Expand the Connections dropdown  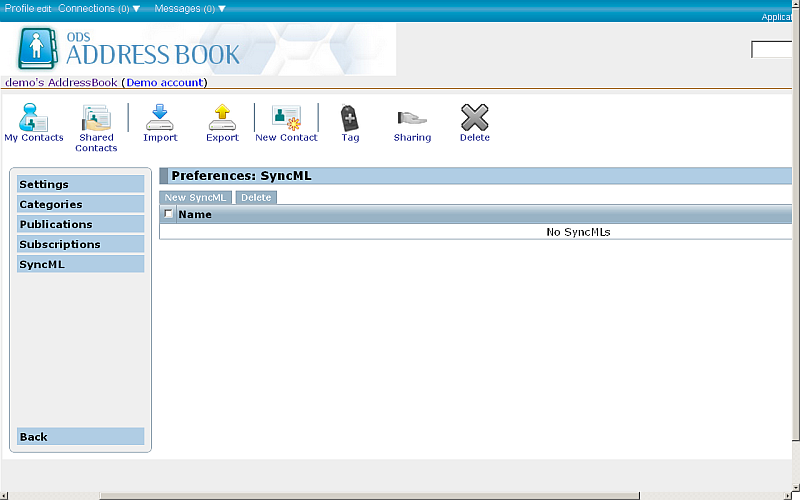click(99, 8)
